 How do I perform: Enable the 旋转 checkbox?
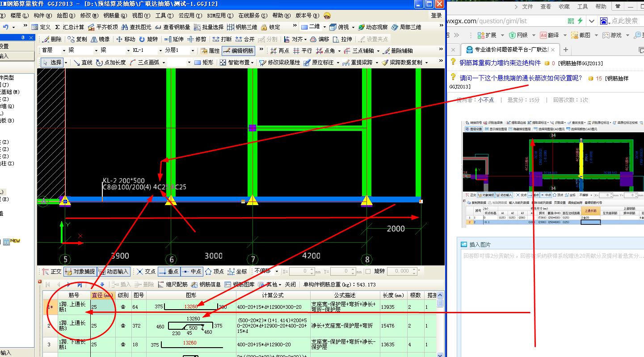tap(368, 271)
